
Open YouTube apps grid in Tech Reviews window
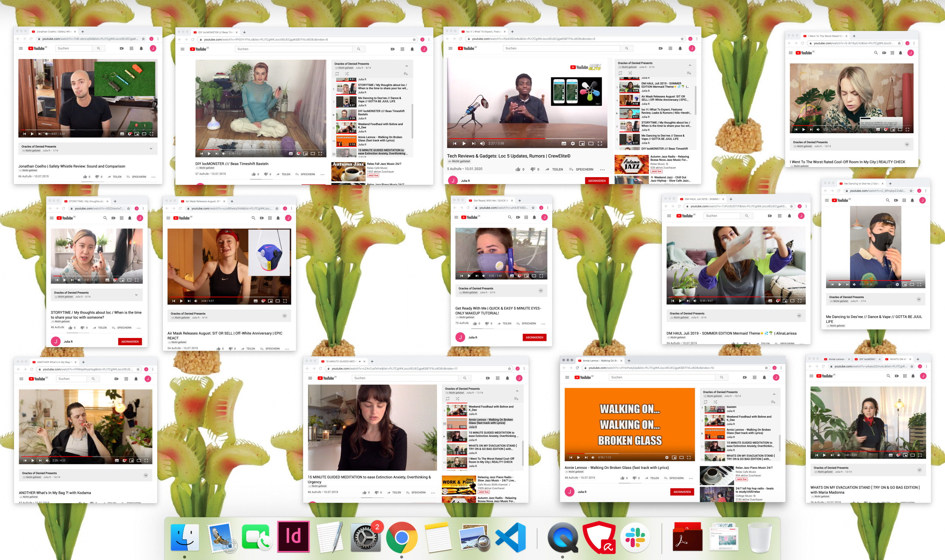pos(670,48)
